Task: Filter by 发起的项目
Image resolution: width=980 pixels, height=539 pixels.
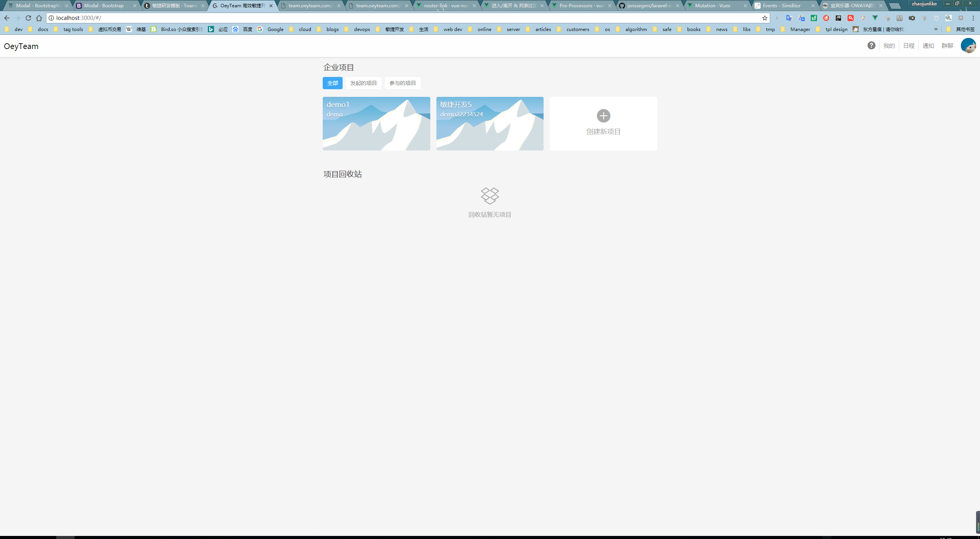Action: (363, 83)
